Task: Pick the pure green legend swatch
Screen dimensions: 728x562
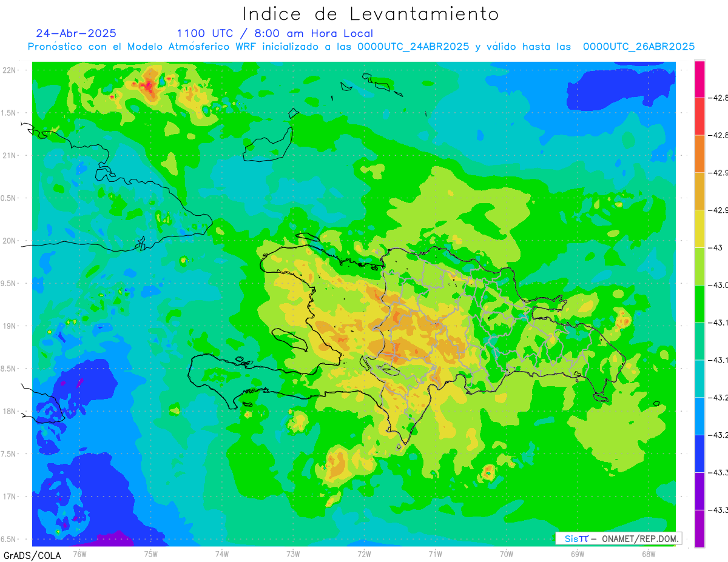Action: (x=699, y=304)
